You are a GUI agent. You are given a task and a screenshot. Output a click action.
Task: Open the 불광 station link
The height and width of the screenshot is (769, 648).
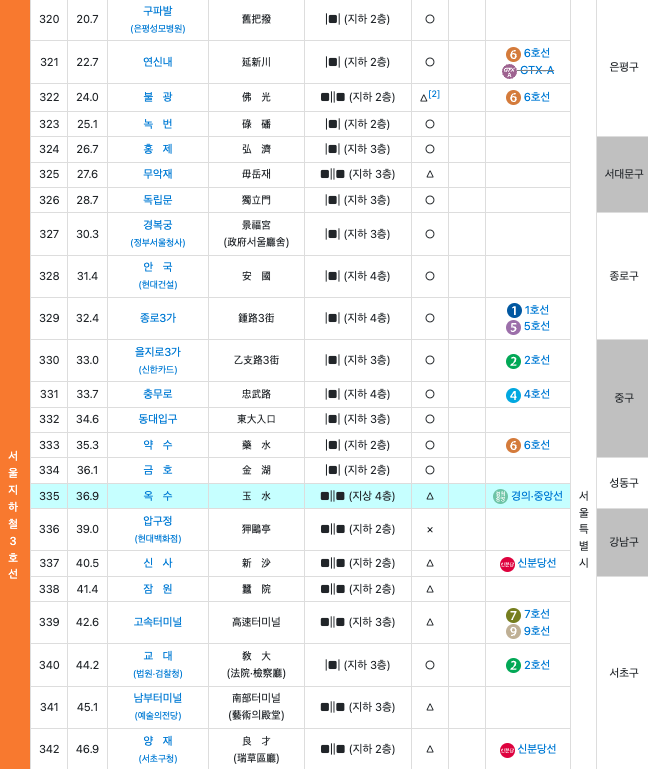click(x=157, y=97)
